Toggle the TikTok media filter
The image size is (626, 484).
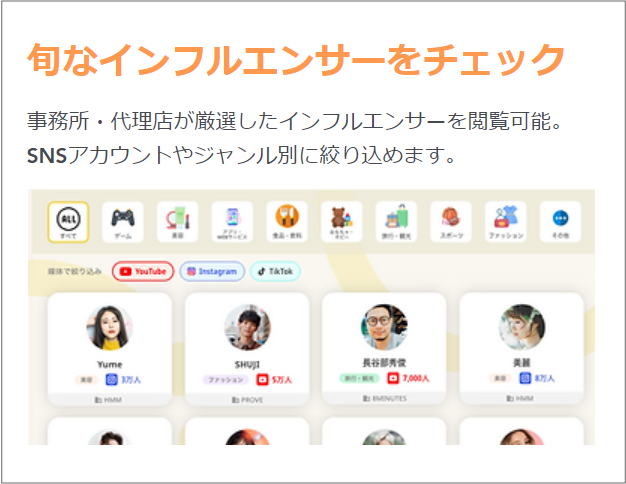pyautogui.click(x=275, y=272)
